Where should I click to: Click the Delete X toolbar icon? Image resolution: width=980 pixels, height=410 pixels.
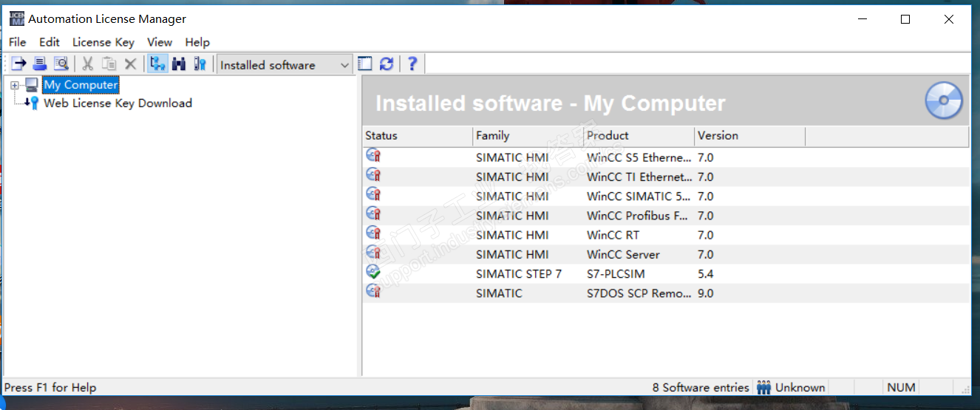130,64
